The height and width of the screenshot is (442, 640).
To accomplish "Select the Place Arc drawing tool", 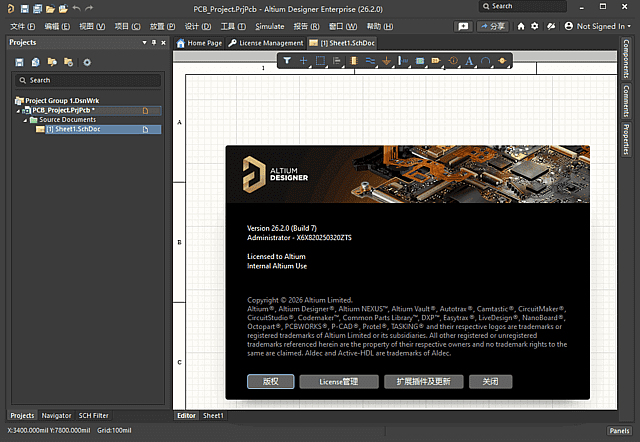I will click(486, 61).
